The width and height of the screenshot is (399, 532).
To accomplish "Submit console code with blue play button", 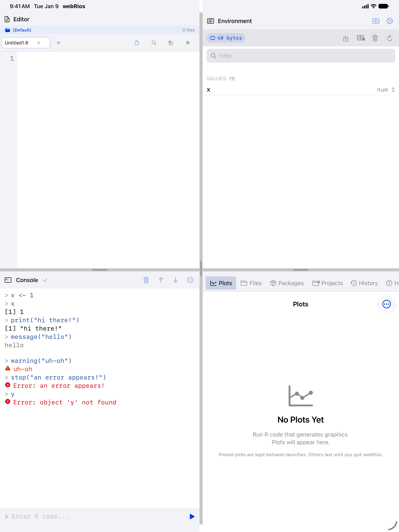I will pos(192,517).
